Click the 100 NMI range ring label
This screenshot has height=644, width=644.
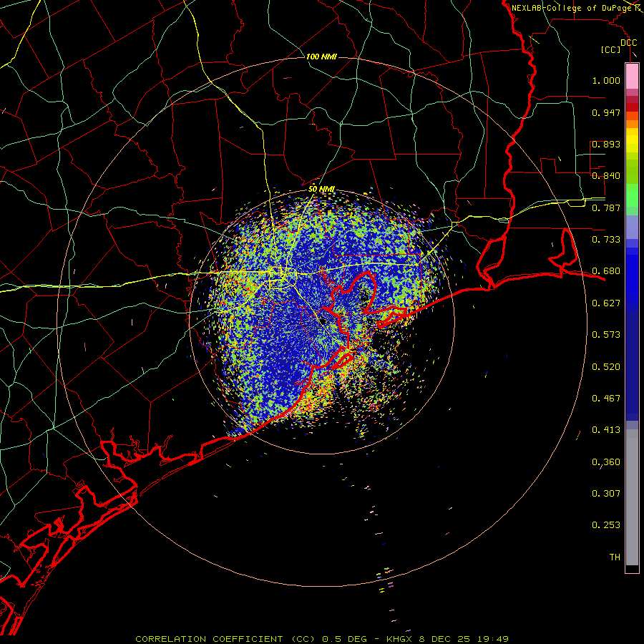point(321,57)
